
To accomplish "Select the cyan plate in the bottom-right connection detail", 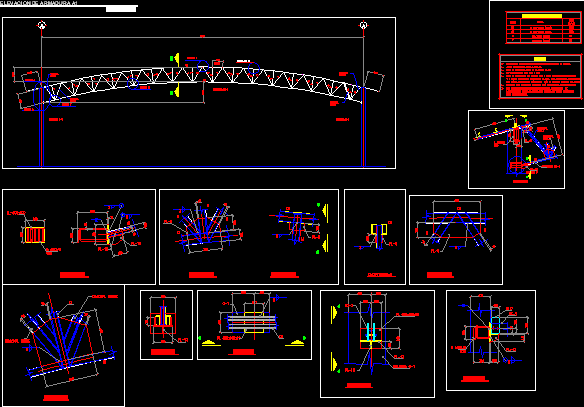I will (x=495, y=326).
